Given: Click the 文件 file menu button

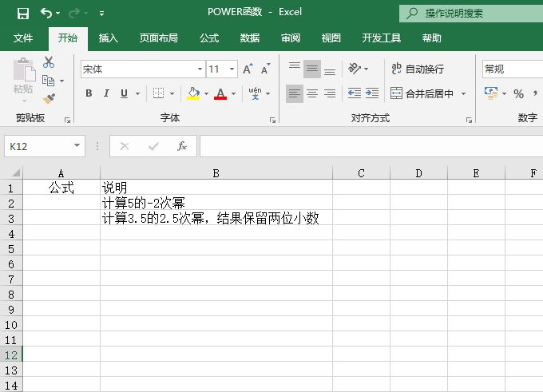Looking at the screenshot, I should coord(23,38).
